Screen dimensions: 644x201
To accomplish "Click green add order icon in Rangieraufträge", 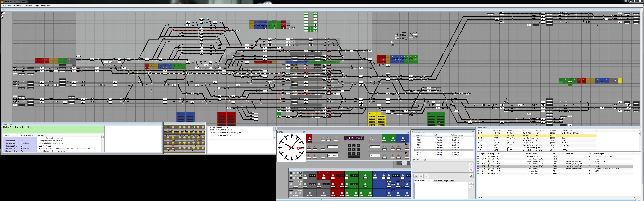I will (416, 176).
